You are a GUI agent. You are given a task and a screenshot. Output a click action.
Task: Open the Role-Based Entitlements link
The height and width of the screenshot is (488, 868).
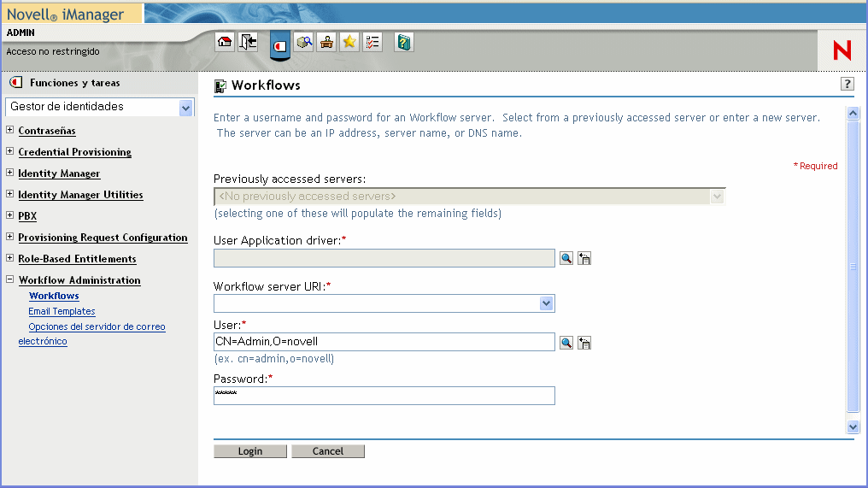tap(77, 259)
